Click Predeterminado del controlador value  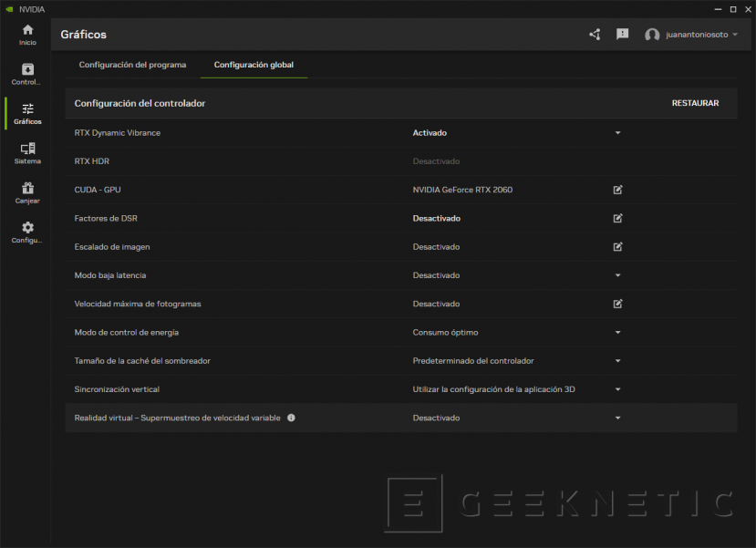coord(473,361)
